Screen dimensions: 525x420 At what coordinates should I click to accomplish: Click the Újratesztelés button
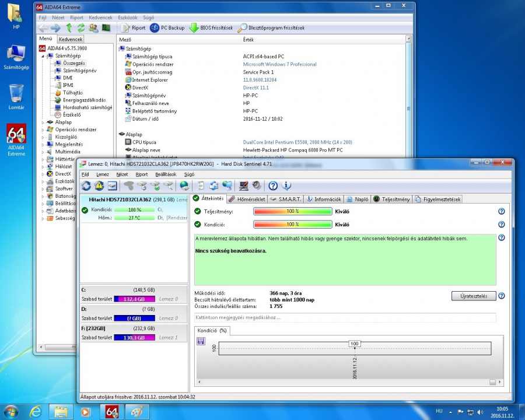point(474,296)
